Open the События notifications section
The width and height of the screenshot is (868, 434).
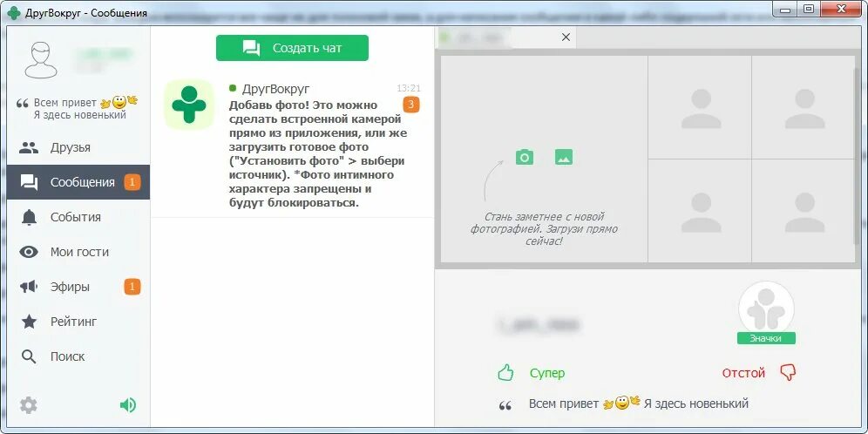(x=78, y=217)
